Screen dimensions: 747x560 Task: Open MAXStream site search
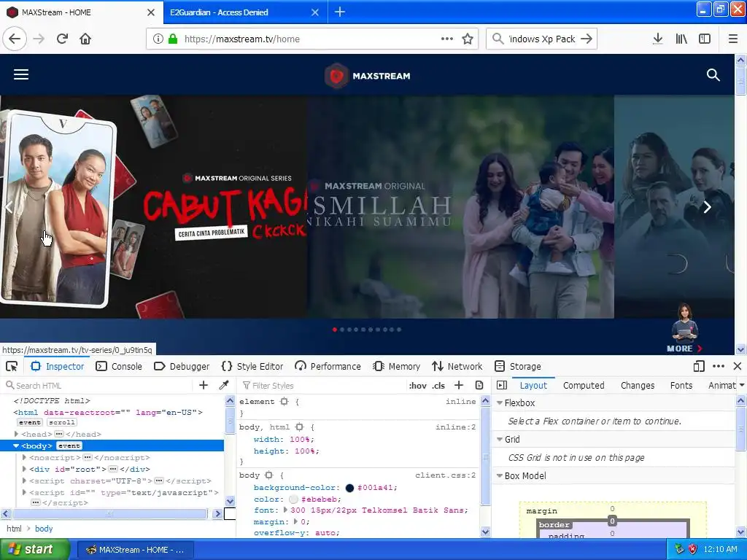point(713,75)
